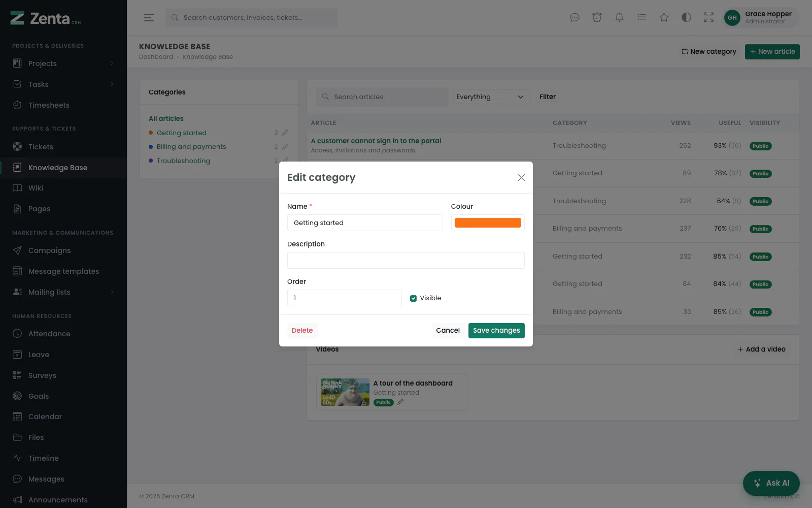Toggle dark mode half-circle icon
The image size is (812, 508).
tap(686, 18)
